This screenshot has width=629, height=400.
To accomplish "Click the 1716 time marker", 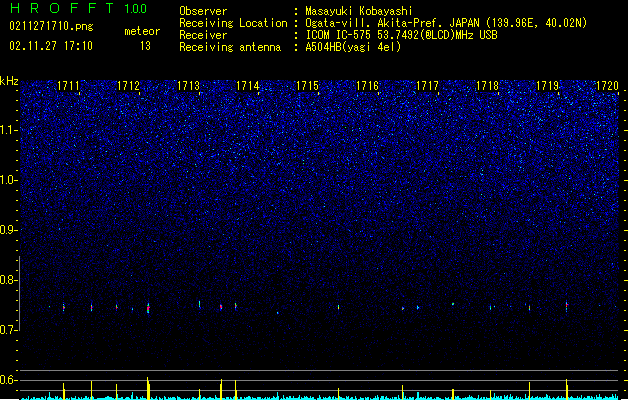I will coord(367,86).
